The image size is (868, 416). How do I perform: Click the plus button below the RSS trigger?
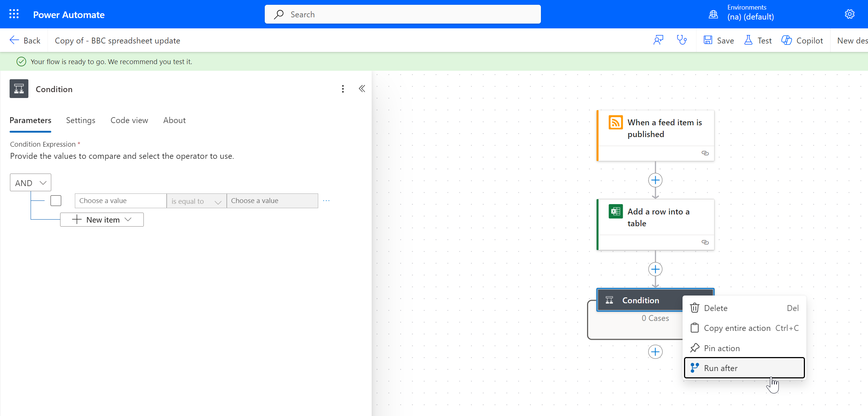click(655, 180)
